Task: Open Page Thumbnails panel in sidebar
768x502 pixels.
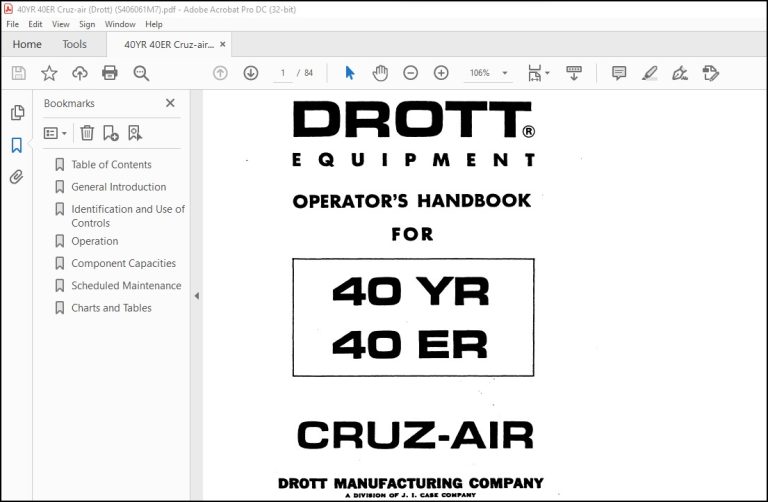Action: (17, 113)
